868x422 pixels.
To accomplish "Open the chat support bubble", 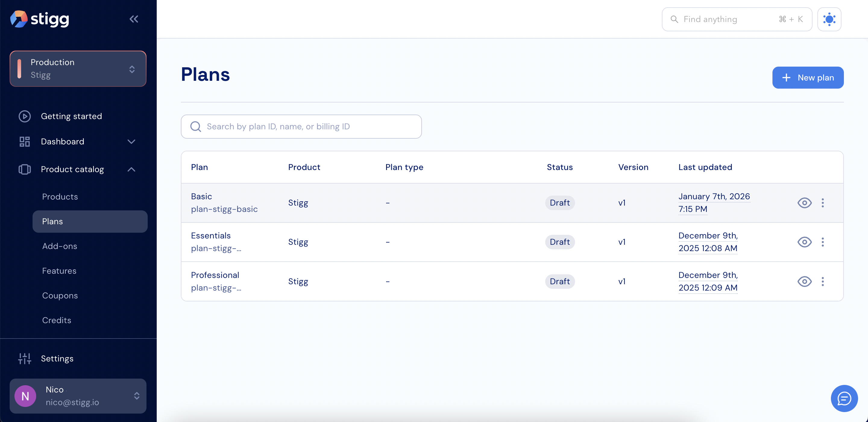I will (x=844, y=398).
